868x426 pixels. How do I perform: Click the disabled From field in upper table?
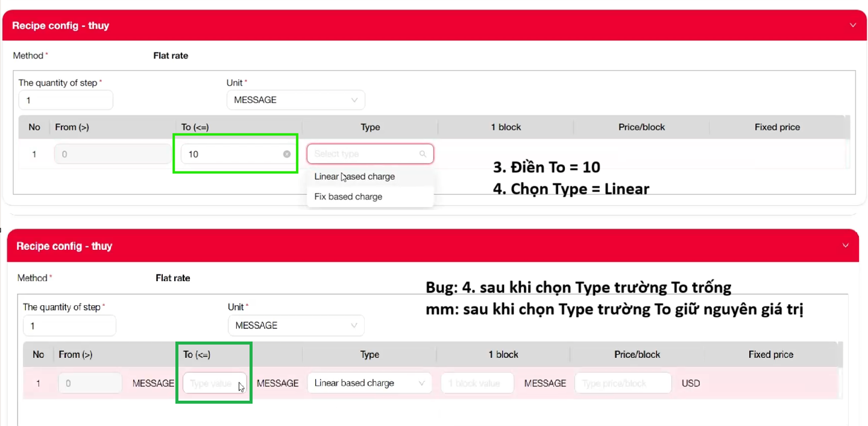click(112, 154)
